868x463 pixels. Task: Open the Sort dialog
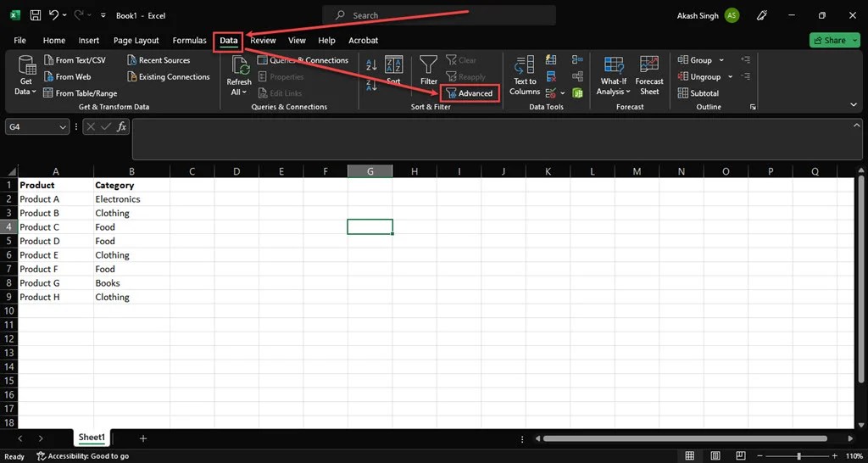click(393, 71)
